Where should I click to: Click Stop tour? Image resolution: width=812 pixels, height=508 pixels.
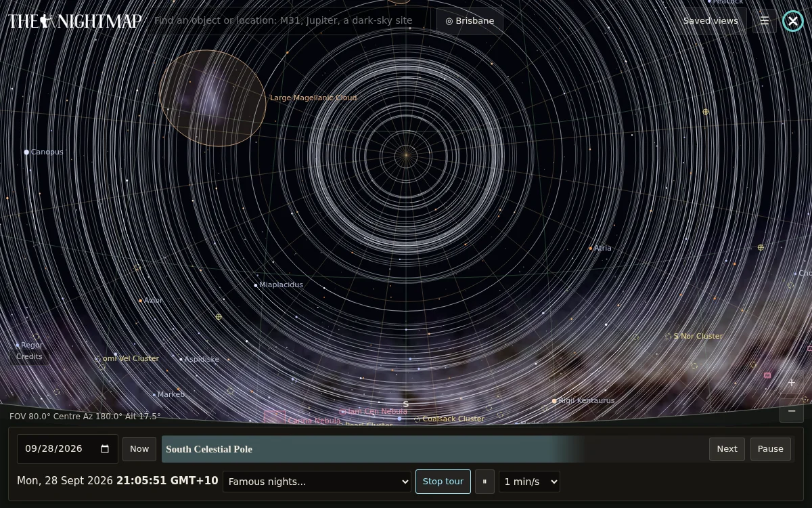pyautogui.click(x=443, y=482)
